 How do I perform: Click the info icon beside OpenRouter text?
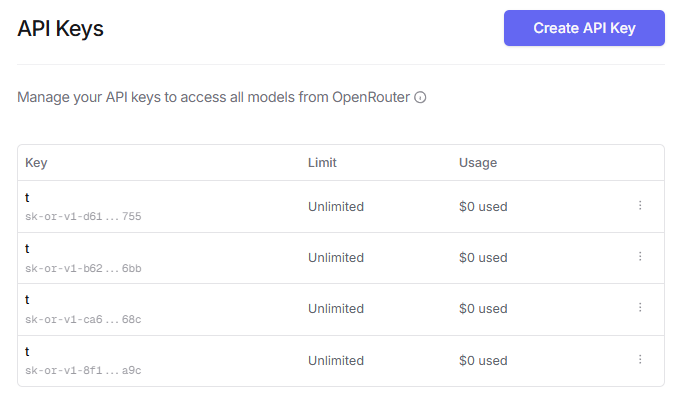coord(421,98)
